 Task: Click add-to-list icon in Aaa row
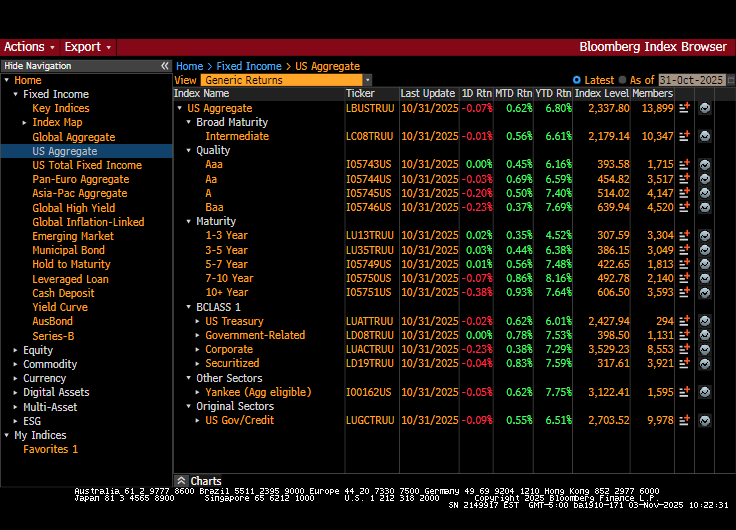(684, 164)
